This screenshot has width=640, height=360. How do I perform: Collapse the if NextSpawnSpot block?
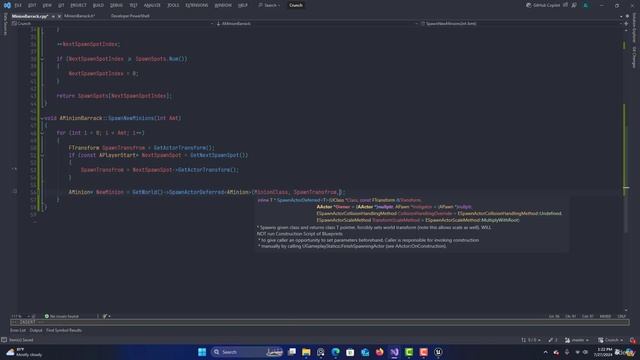(42, 156)
